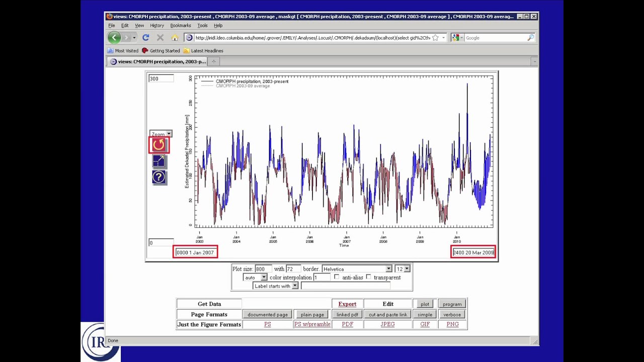Image resolution: width=644 pixels, height=362 pixels.
Task: Open the back/forward history dropdown arrow
Action: pos(134,38)
